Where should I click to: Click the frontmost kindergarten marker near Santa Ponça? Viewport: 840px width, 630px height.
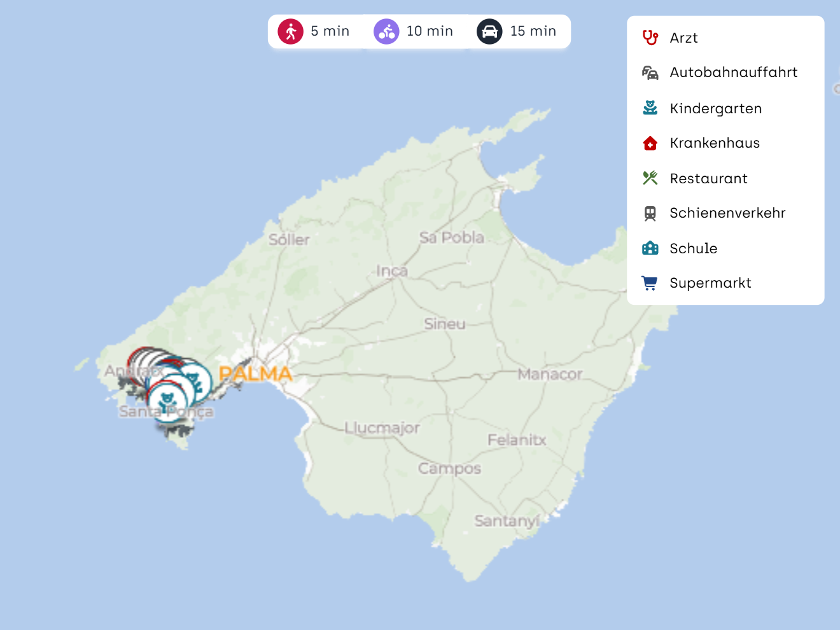[167, 402]
